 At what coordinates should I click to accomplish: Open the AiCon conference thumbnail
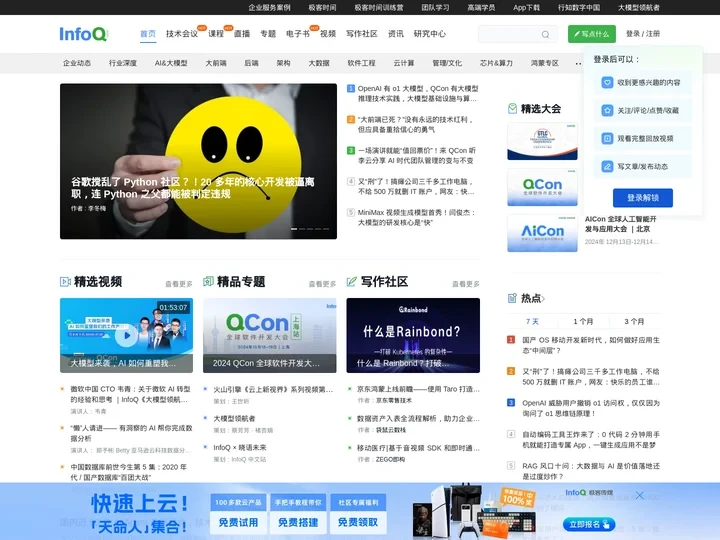pos(542,233)
